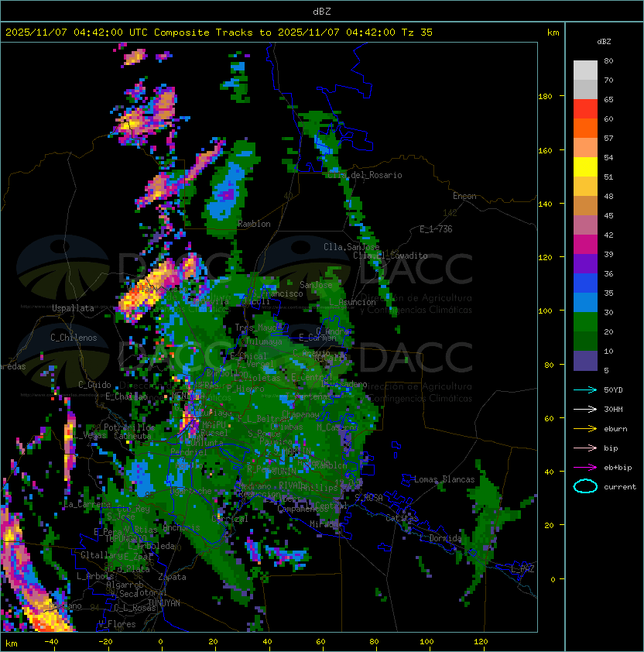Click the magenta eb+bip arrow in the legend

(x=585, y=468)
